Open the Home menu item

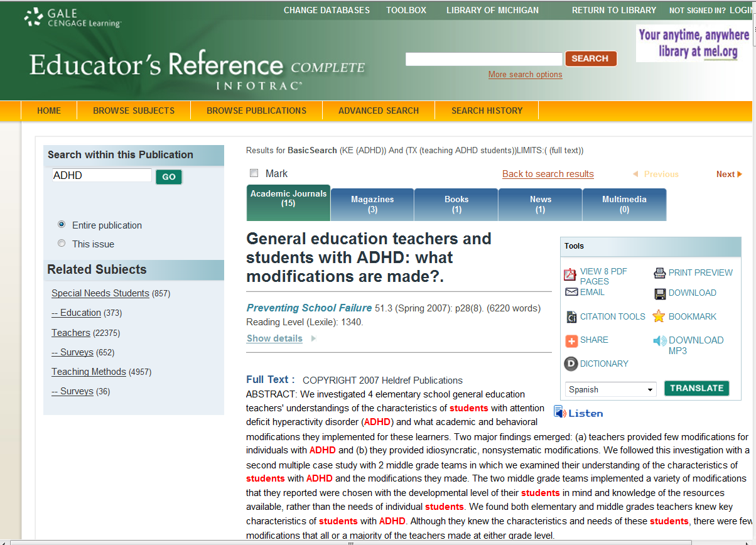tap(49, 111)
